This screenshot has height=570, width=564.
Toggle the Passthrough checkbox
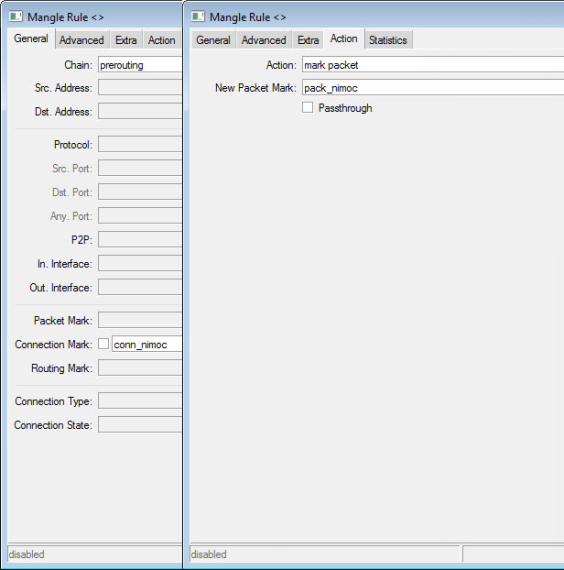point(308,108)
